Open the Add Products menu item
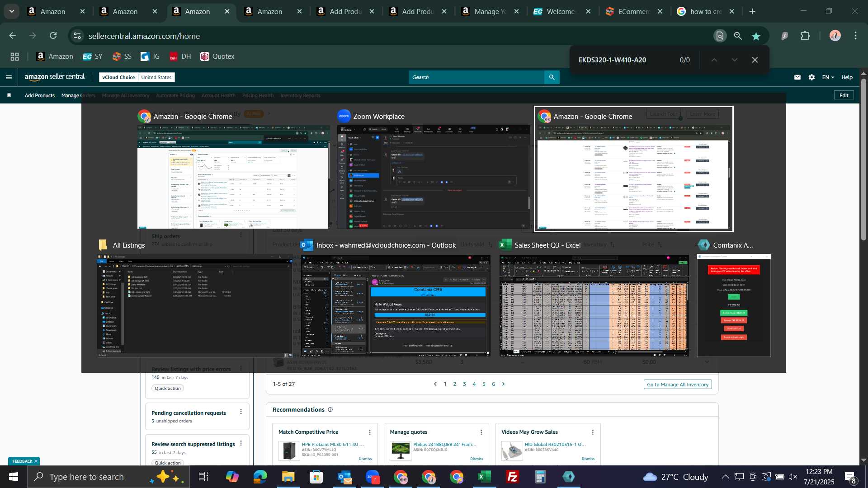The width and height of the screenshot is (868, 488). (40, 95)
